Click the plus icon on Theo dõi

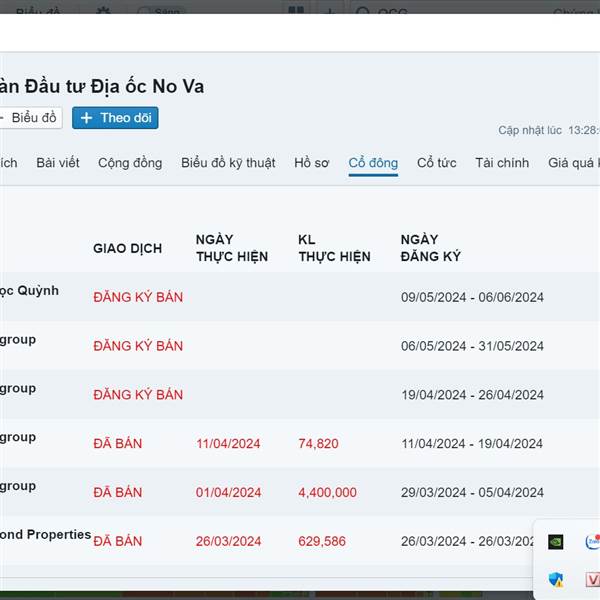pyautogui.click(x=86, y=118)
